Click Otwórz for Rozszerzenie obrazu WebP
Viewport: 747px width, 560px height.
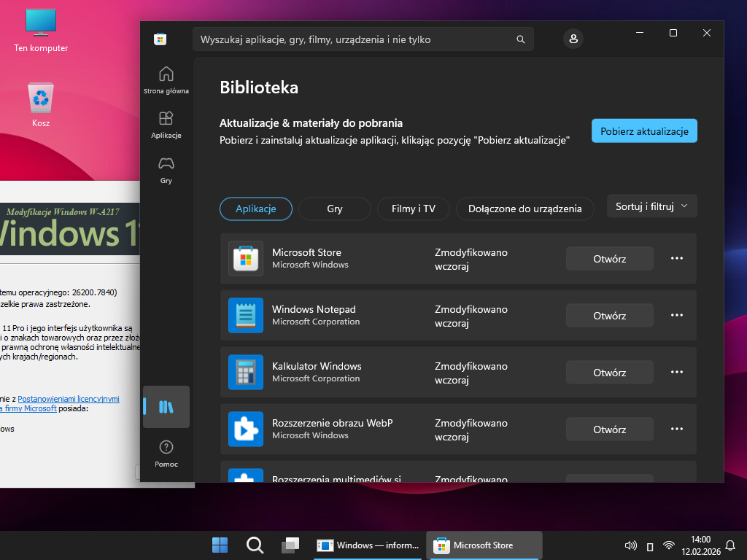(609, 429)
